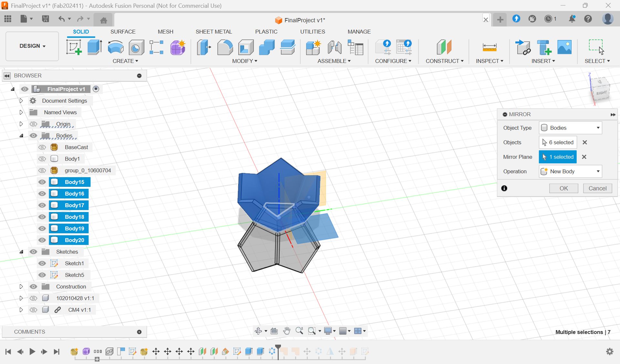Select the Hole tool
The width and height of the screenshot is (620, 364).
(136, 47)
